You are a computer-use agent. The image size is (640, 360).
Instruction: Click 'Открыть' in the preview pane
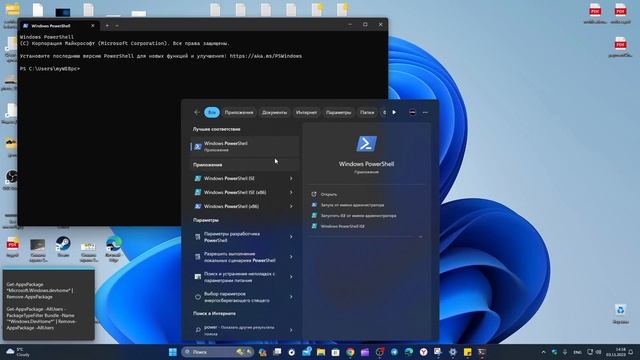329,194
